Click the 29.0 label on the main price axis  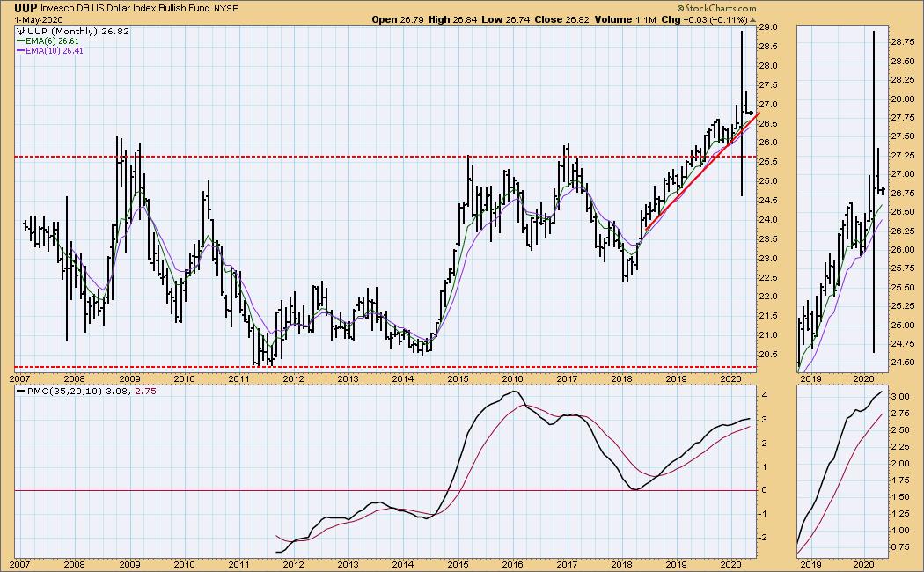point(770,27)
